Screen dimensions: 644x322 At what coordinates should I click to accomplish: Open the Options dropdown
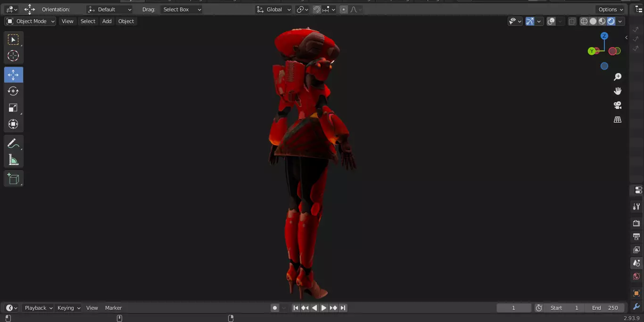611,9
